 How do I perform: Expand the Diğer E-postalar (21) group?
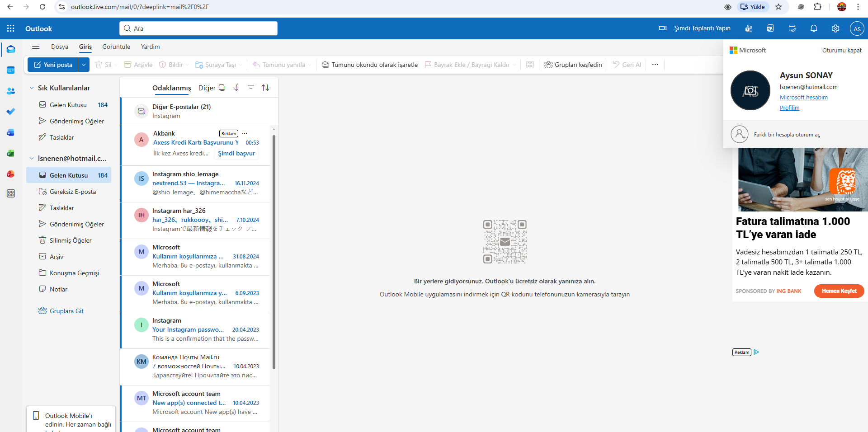pos(199,111)
